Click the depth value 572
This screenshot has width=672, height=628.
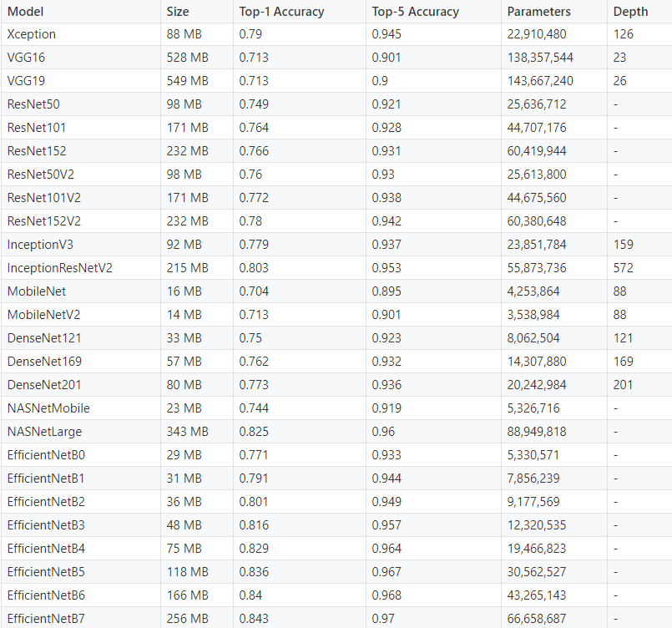(623, 268)
